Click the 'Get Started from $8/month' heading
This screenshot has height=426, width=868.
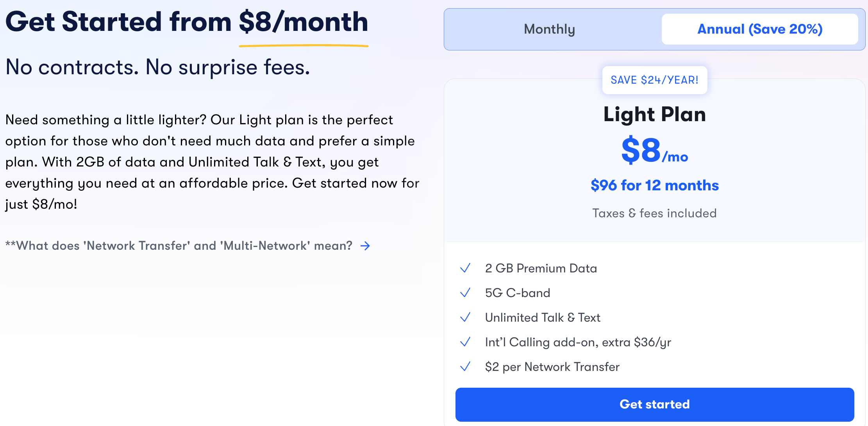coord(187,22)
